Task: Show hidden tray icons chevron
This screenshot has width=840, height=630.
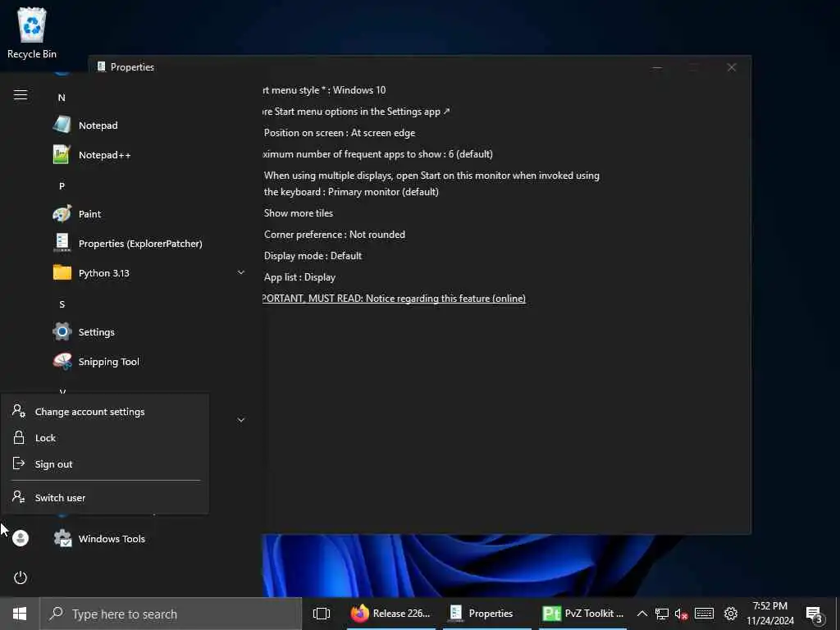Action: (641, 614)
